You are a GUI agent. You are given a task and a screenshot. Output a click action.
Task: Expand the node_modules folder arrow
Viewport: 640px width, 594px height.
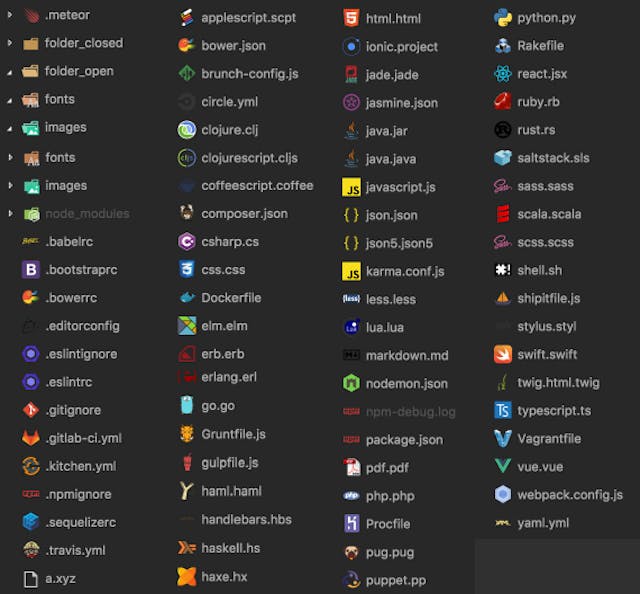pos(10,214)
